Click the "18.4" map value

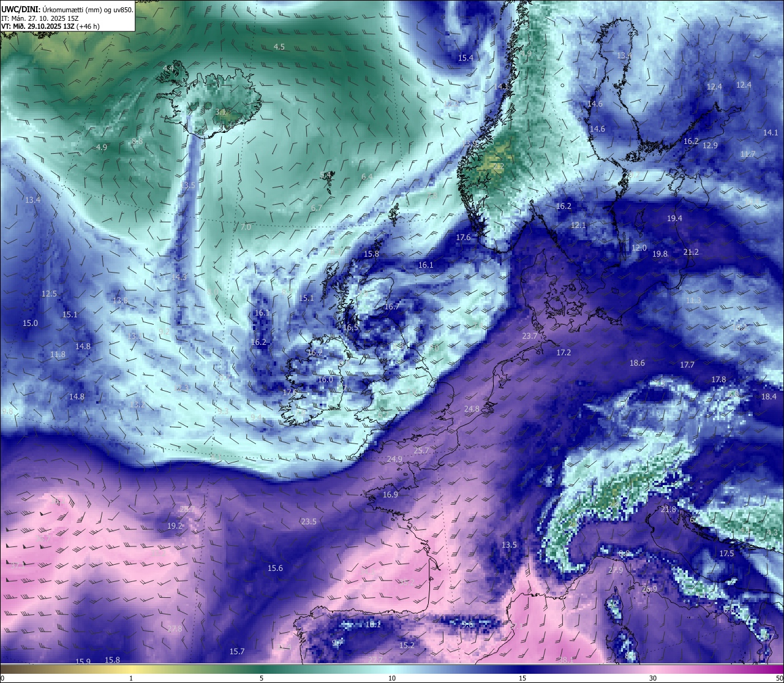(x=769, y=397)
